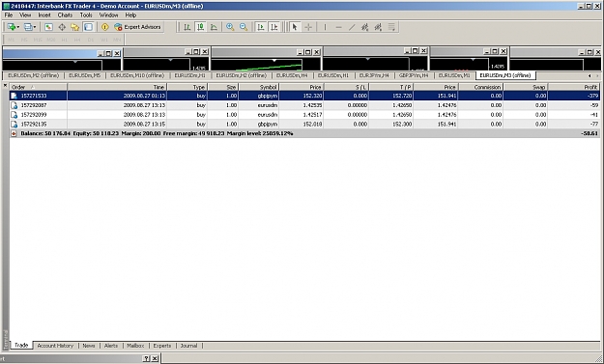This screenshot has height=364, width=604.
Task: Zoom out of the chart
Action: pos(244,27)
